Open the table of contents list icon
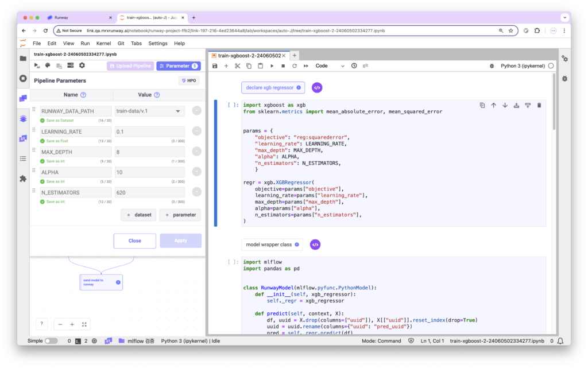588x368 pixels. click(x=23, y=158)
